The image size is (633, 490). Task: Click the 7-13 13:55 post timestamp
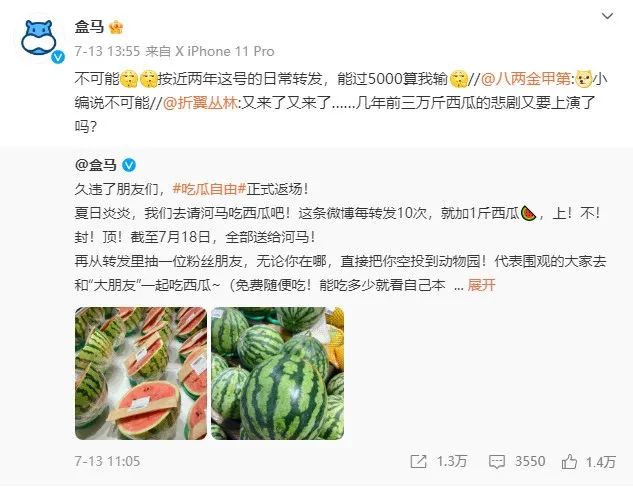click(x=107, y=51)
